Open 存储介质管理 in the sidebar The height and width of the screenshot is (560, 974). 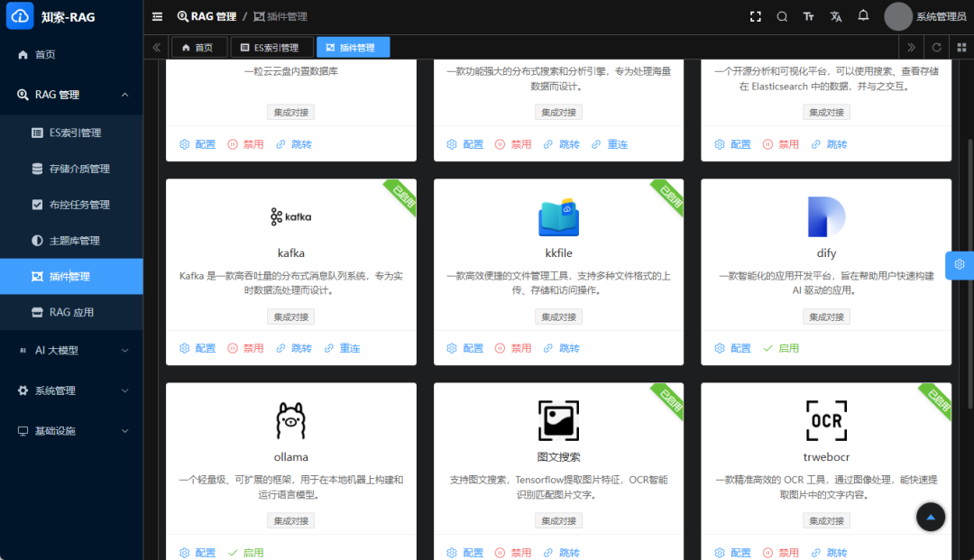[79, 169]
